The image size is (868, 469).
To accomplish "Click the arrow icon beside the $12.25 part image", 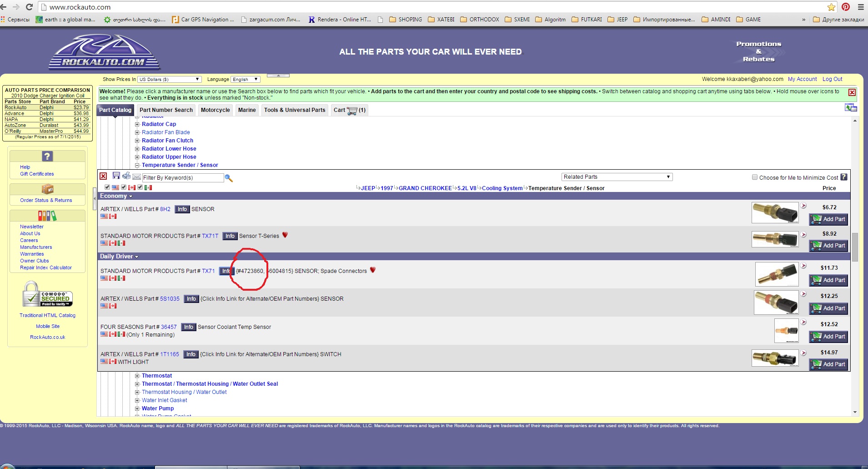I will coord(803,294).
